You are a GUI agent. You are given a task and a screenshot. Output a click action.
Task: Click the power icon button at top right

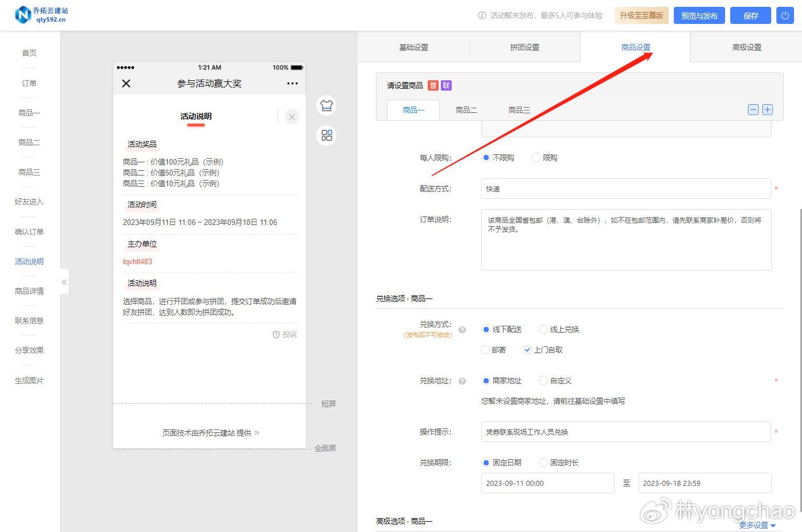coord(785,15)
